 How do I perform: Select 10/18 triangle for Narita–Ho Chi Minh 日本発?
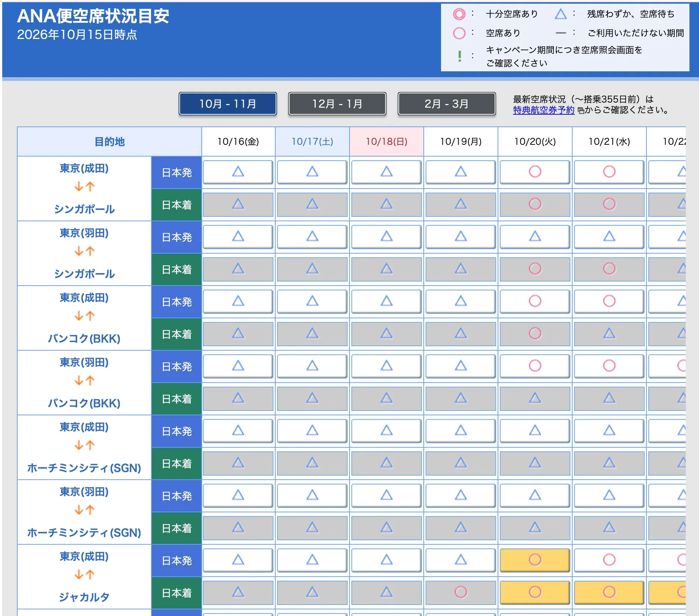[386, 431]
